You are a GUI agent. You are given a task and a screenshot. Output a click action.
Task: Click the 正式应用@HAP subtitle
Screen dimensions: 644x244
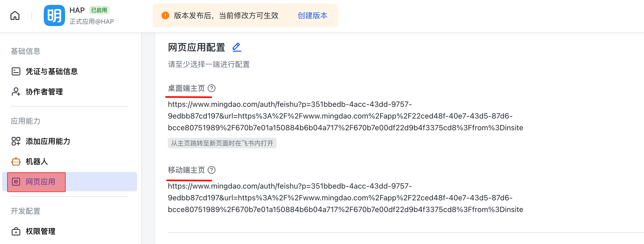[92, 22]
